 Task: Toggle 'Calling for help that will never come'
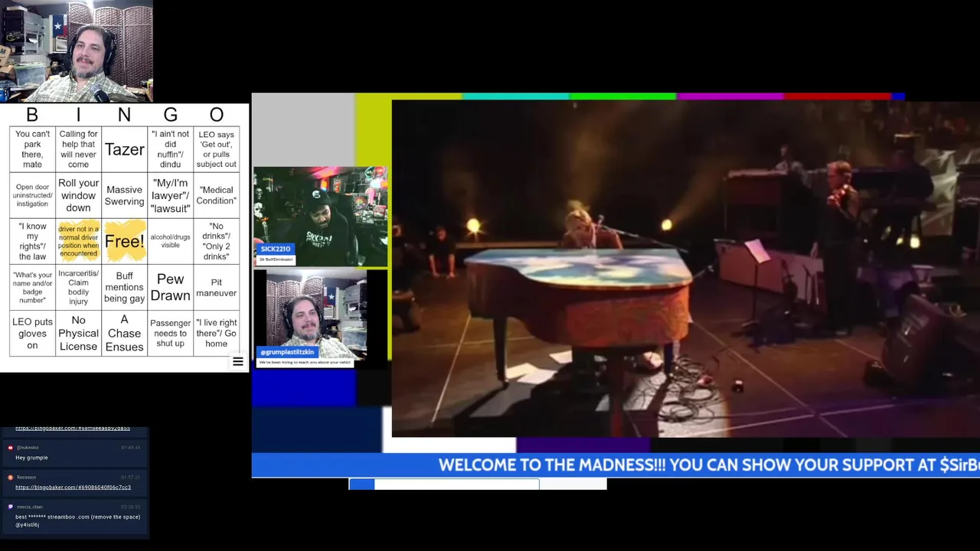point(78,149)
